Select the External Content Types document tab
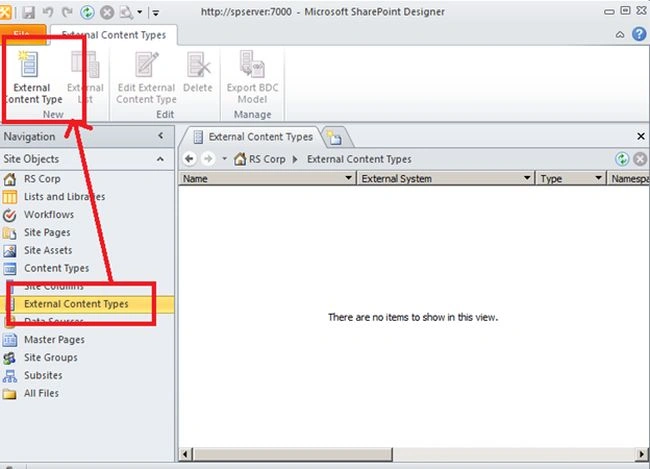This screenshot has height=469, width=650. pyautogui.click(x=253, y=137)
